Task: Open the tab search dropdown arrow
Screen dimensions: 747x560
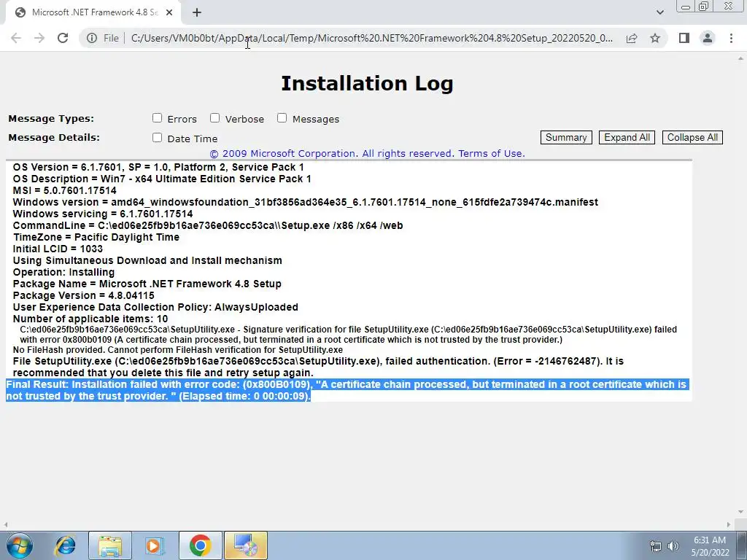Action: [659, 13]
